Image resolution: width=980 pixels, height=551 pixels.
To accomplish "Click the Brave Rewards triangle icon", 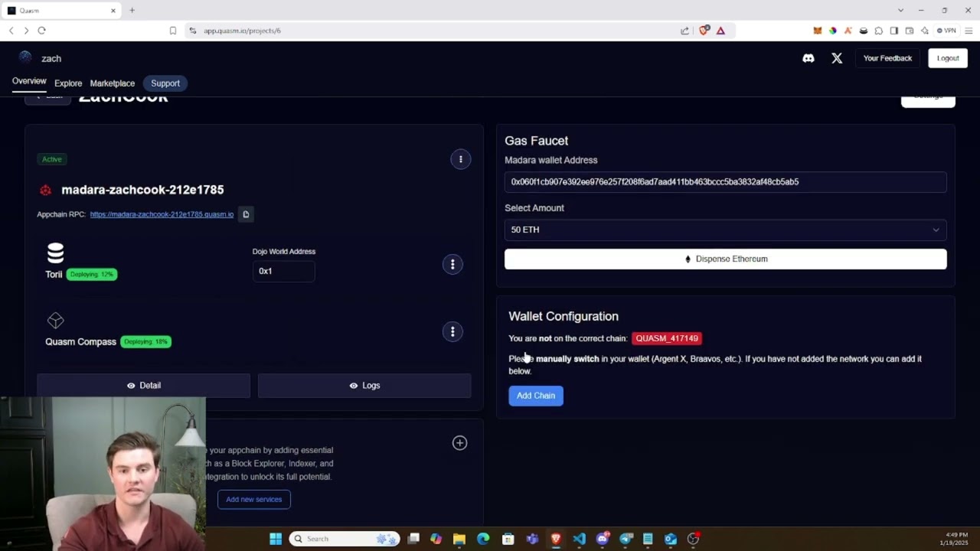I will pos(720,31).
